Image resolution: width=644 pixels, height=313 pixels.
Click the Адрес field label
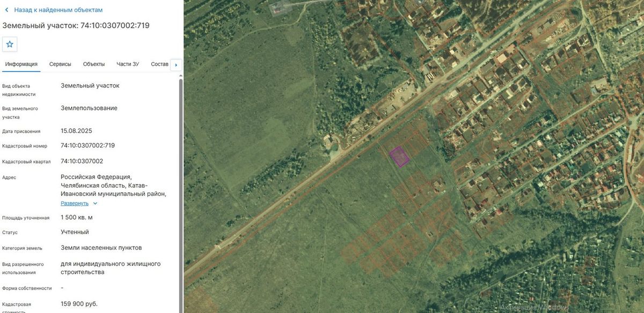point(9,177)
